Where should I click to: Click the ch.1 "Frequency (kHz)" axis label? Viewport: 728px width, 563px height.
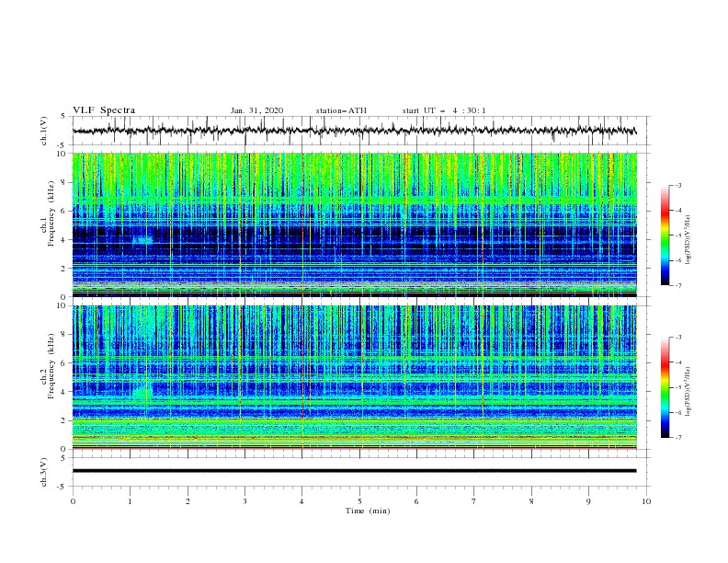pyautogui.click(x=51, y=213)
